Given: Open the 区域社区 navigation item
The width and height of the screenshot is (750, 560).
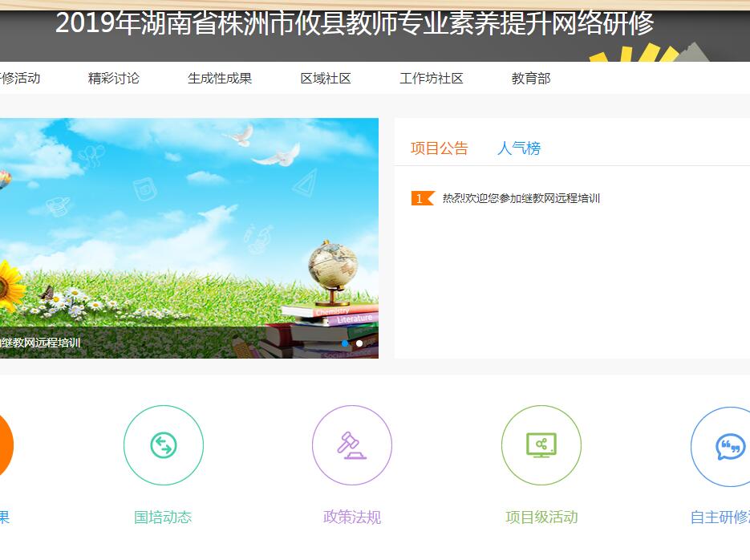Looking at the screenshot, I should [x=326, y=79].
